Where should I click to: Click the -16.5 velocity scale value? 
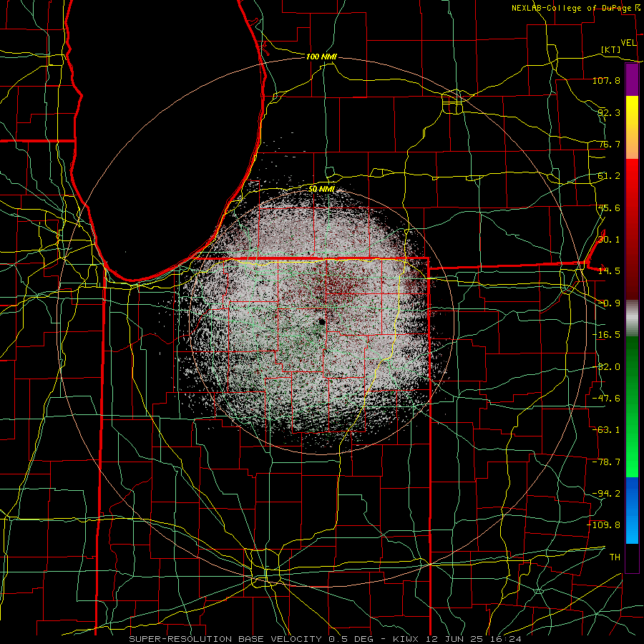(606, 335)
